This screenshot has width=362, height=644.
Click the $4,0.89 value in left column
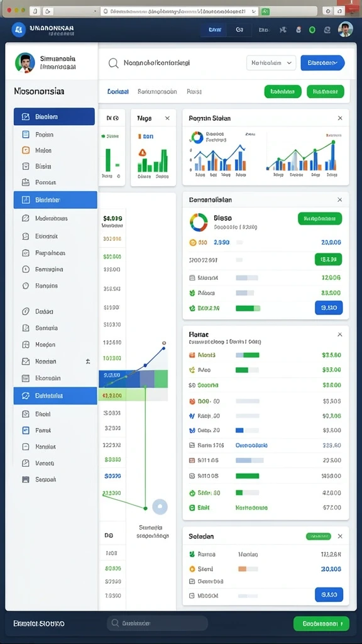click(113, 218)
